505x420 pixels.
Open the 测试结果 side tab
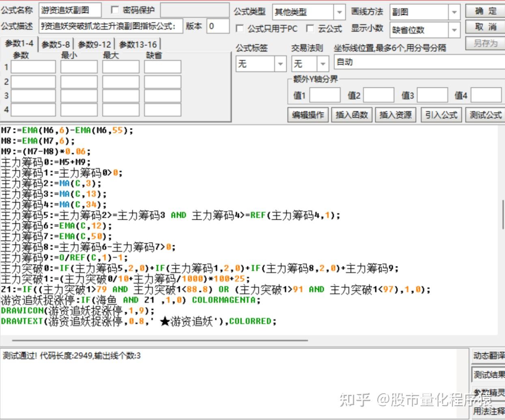coord(488,375)
